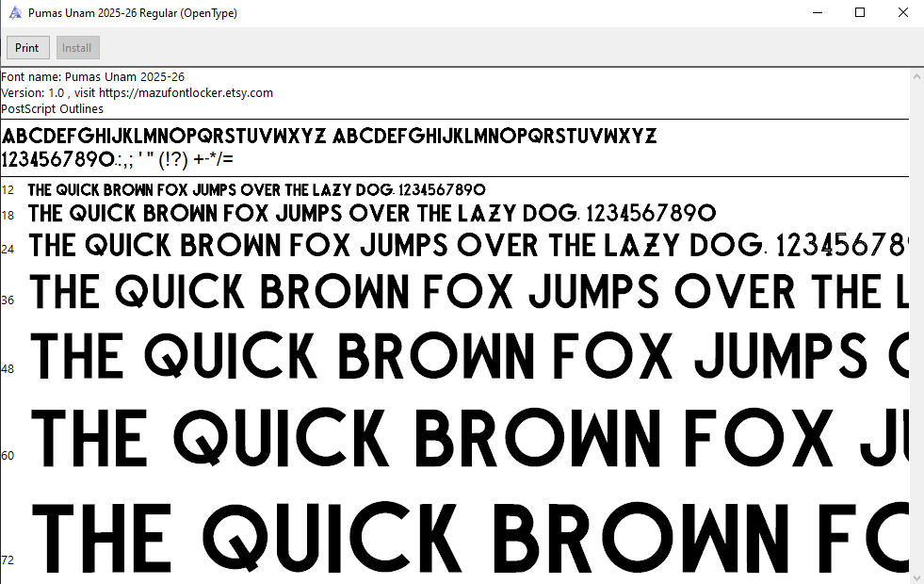This screenshot has height=584, width=924.
Task: Close the Pumas Unam font window
Action: coord(902,13)
